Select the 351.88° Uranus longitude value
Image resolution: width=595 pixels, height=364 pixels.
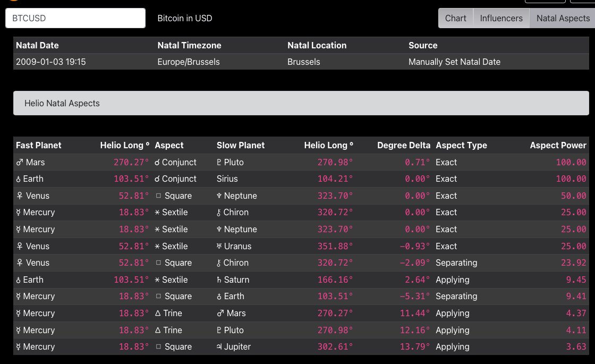(x=335, y=246)
